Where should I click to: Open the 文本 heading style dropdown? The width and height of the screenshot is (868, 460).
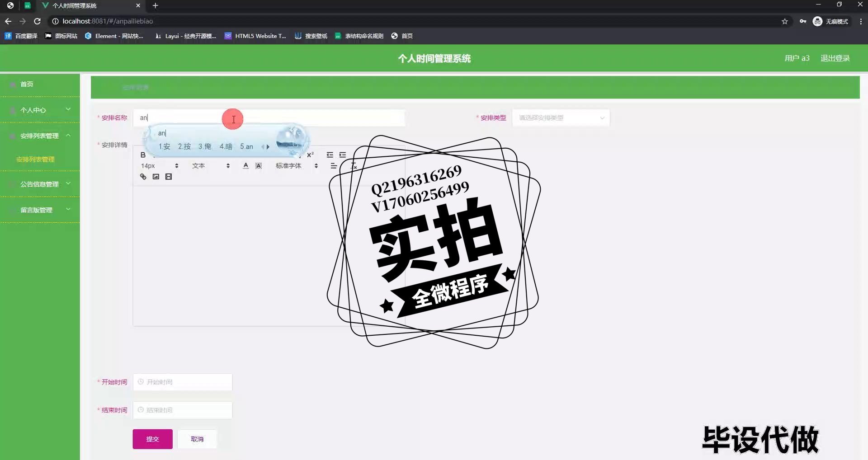pyautogui.click(x=211, y=166)
